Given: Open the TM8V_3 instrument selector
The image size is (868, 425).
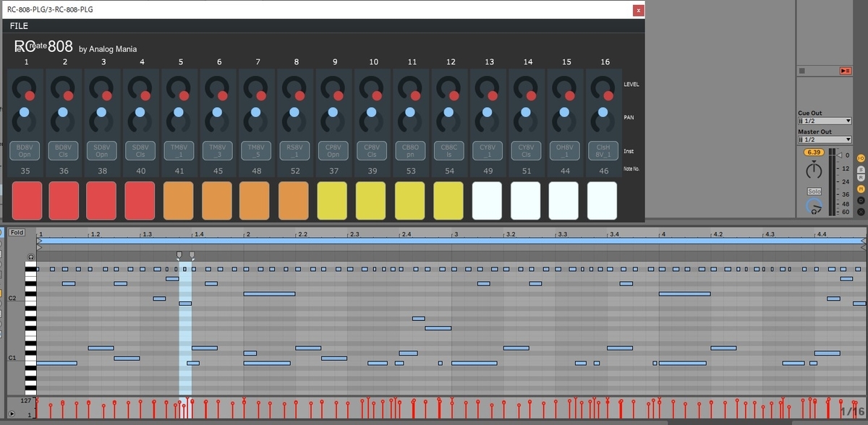Looking at the screenshot, I should [x=219, y=150].
